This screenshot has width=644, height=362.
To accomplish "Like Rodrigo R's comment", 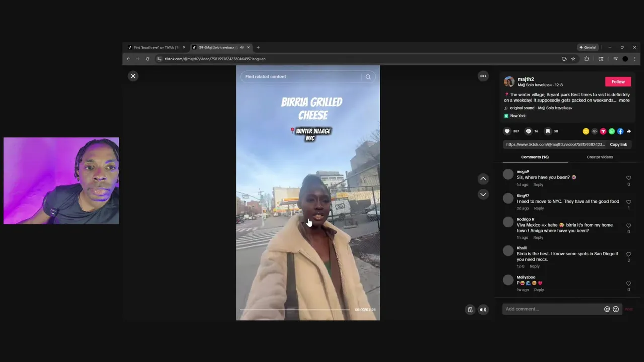I will (x=628, y=226).
